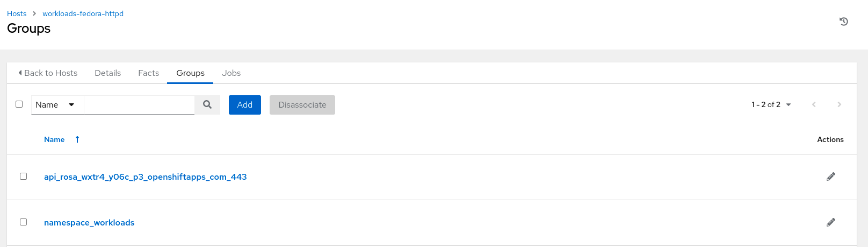Switch to the Details tab
The width and height of the screenshot is (868, 247).
107,73
